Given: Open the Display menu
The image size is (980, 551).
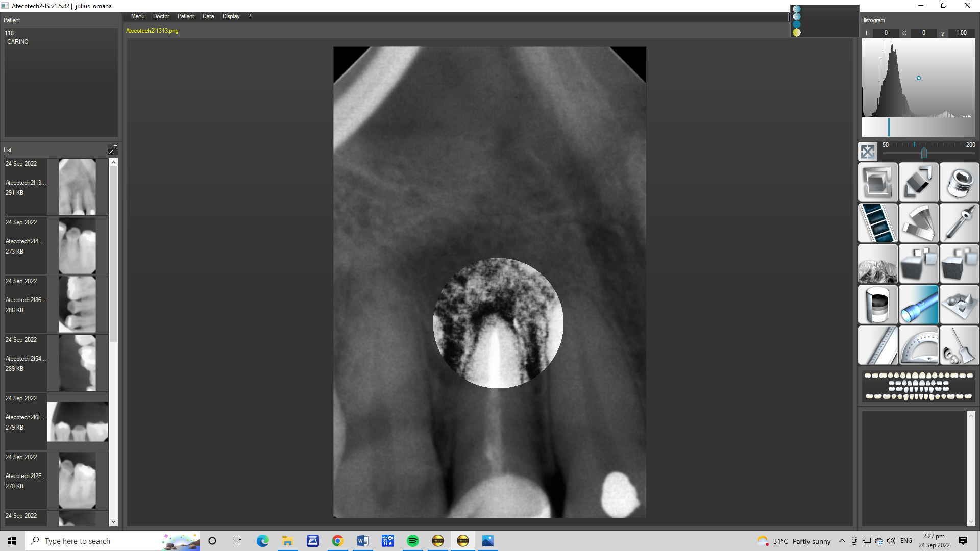Looking at the screenshot, I should click(x=231, y=16).
